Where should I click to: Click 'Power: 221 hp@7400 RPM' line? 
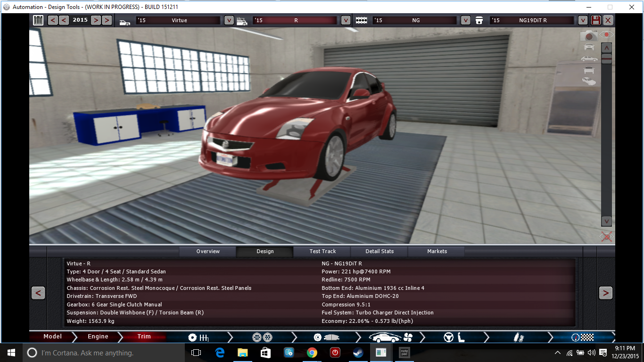click(x=356, y=271)
